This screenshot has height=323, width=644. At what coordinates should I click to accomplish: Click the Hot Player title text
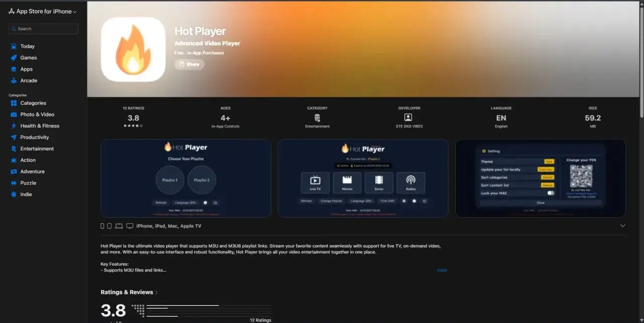pos(200,31)
